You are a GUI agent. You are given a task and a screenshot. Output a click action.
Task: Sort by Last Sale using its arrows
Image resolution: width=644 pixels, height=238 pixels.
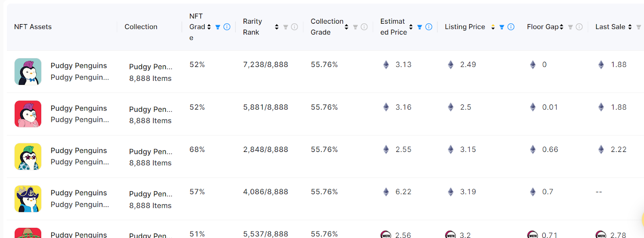[x=630, y=27]
